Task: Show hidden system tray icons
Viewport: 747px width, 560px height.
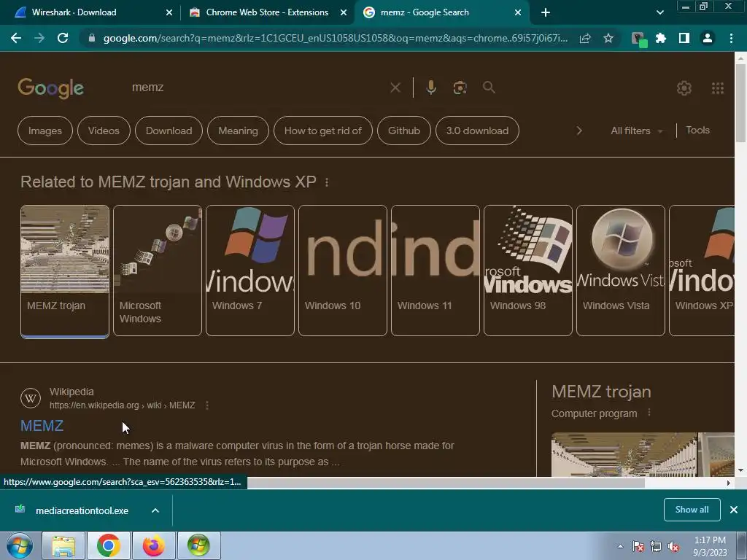Action: pos(620,547)
